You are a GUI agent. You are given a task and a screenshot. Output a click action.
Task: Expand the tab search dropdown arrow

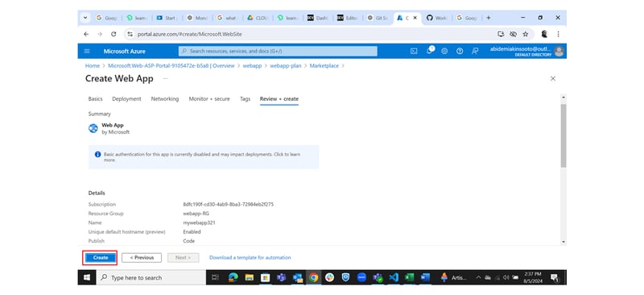coord(85,18)
